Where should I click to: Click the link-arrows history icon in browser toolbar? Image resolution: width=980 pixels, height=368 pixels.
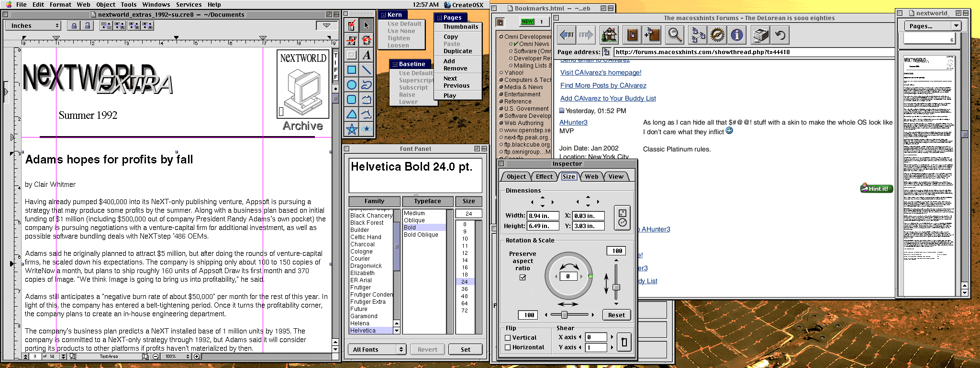(698, 35)
